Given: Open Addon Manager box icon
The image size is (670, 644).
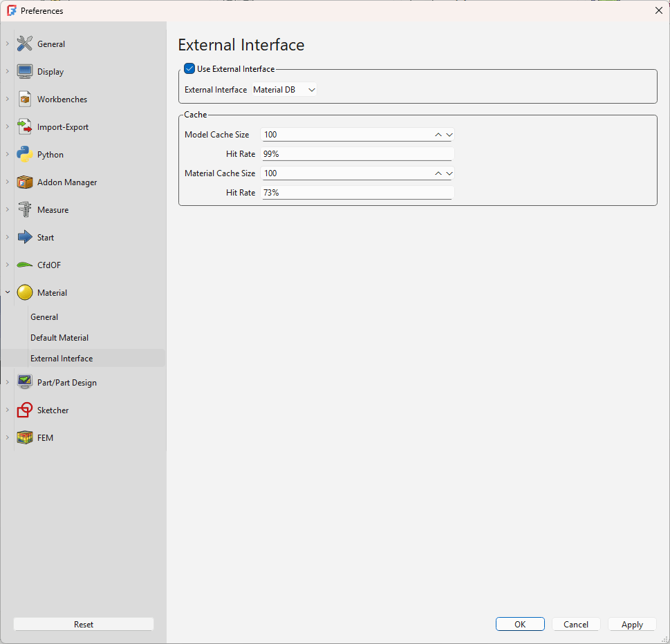Looking at the screenshot, I should pyautogui.click(x=25, y=182).
